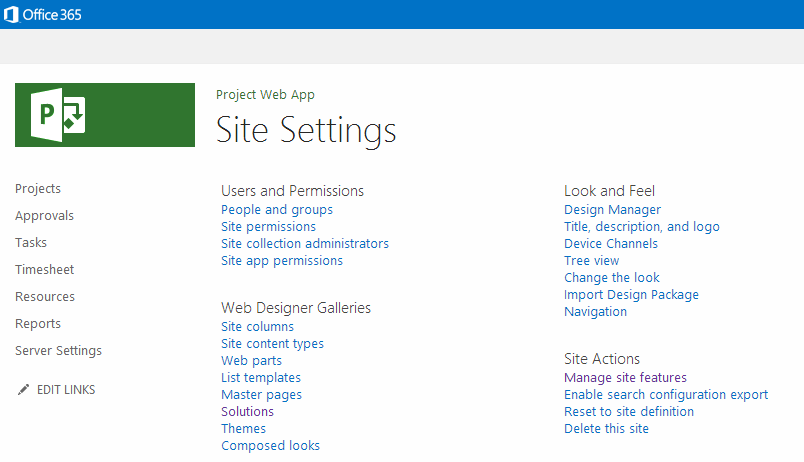Open Site collection administrators

305,244
